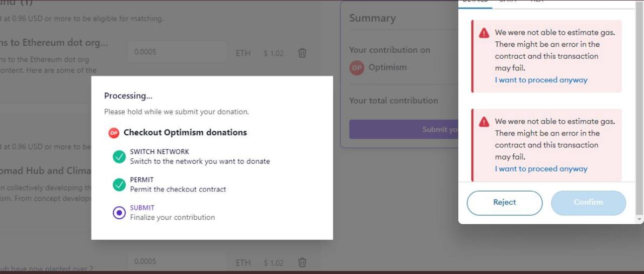Click the second red gas warning triangle
This screenshot has height=274, width=644.
point(484,122)
